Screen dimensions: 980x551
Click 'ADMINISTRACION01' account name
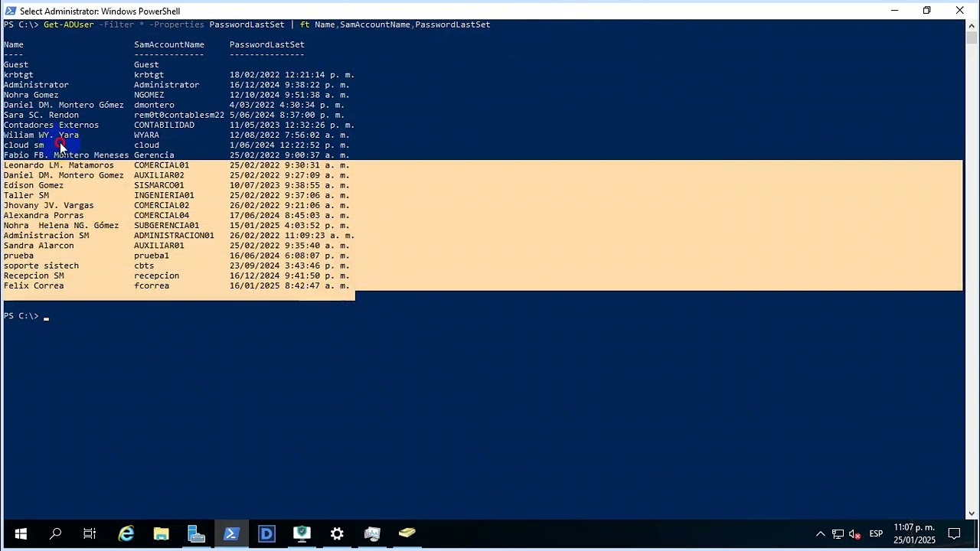[174, 236]
